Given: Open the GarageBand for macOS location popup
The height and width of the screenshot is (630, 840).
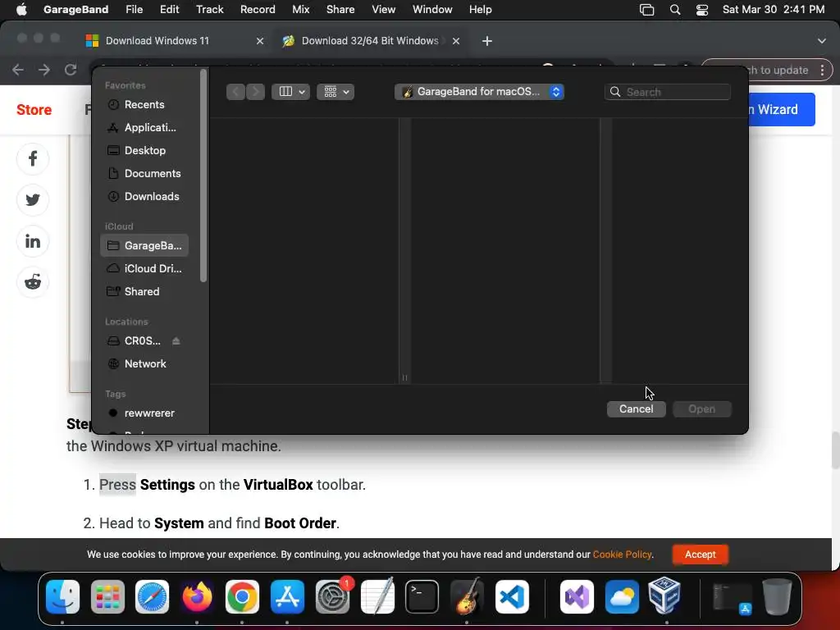Looking at the screenshot, I should pos(479,92).
